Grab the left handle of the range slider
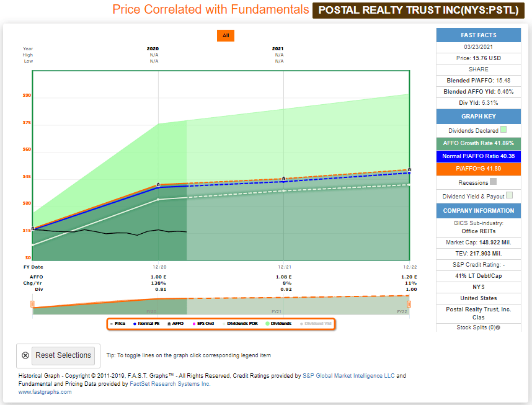This screenshot has width=532, height=405. coord(33,304)
